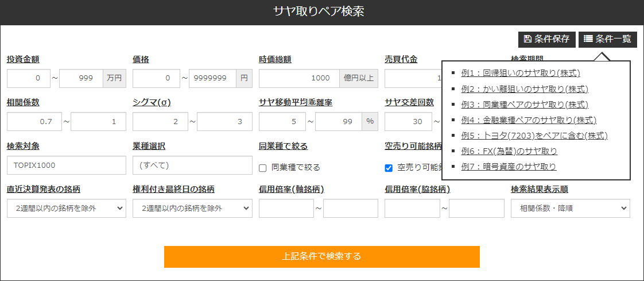This screenshot has height=281, width=644.
Task: Click the 時価総額 input showing 1000
Action: point(299,78)
